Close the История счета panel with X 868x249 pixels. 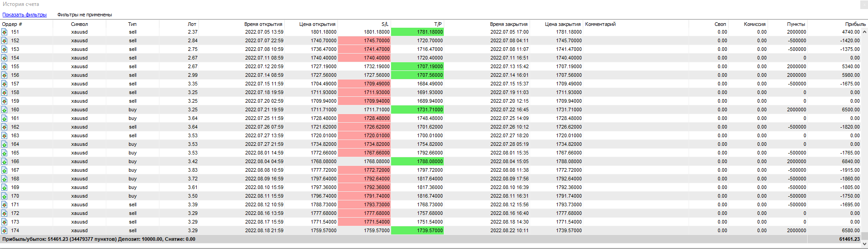863,5
